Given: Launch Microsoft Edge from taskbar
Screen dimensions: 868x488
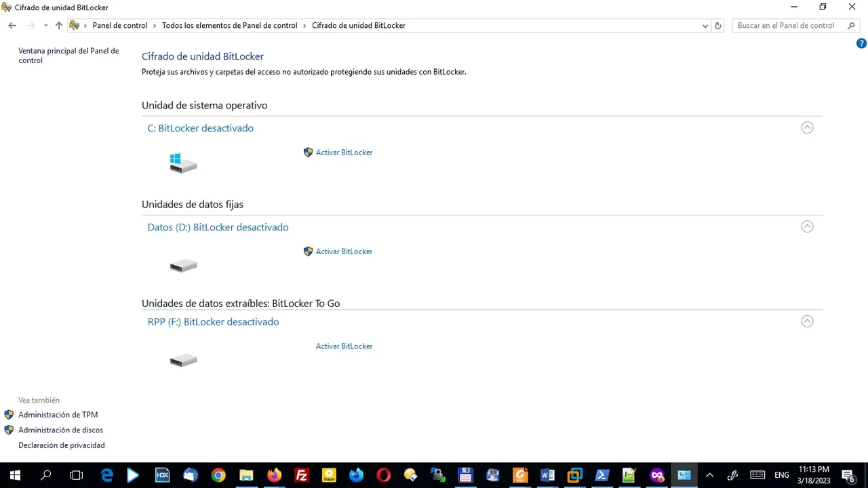Looking at the screenshot, I should click(x=107, y=475).
